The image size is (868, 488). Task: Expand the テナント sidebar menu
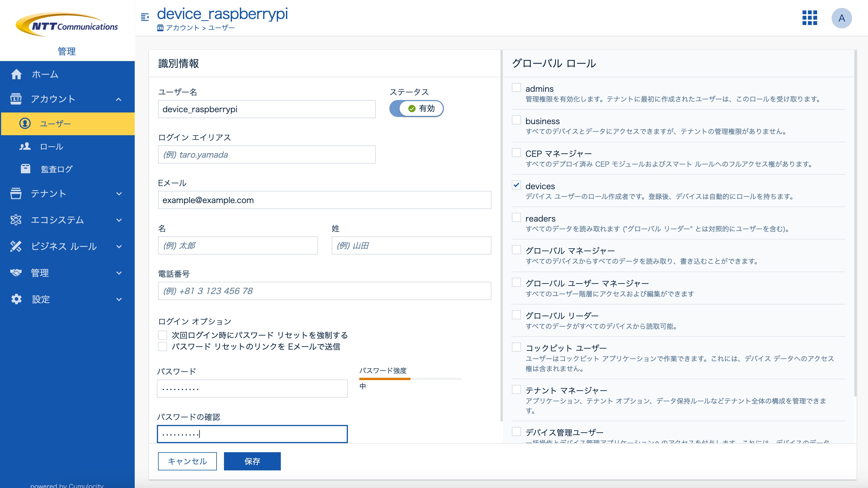pos(67,193)
